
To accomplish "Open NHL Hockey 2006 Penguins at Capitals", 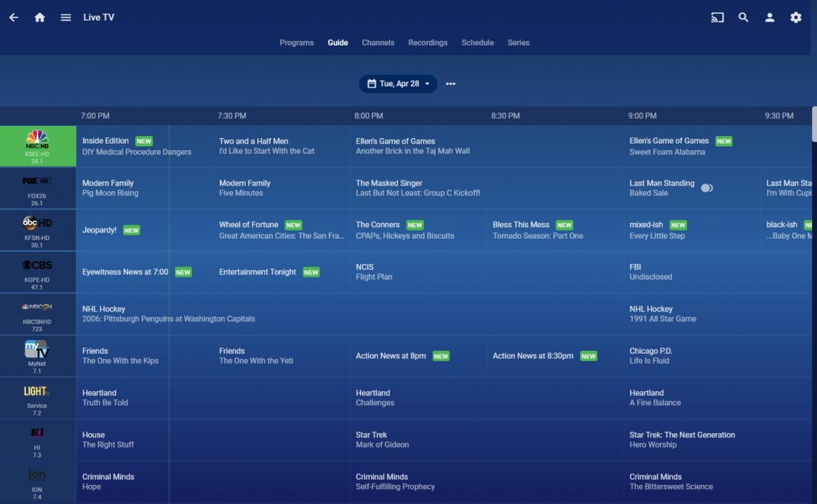I will tap(350, 314).
